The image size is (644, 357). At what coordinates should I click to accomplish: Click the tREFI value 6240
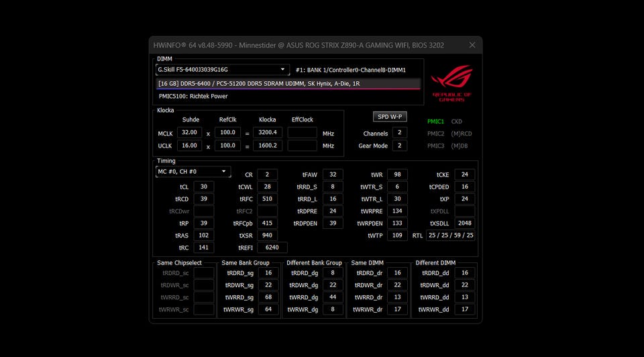tap(272, 248)
